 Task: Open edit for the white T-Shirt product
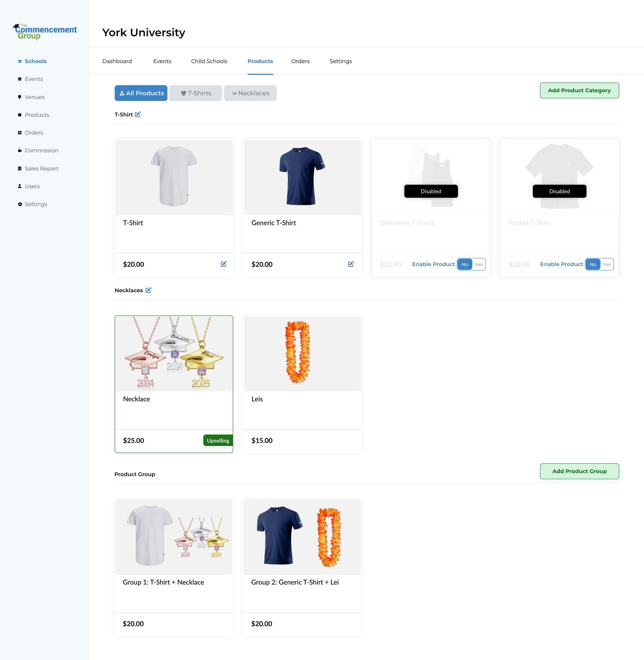224,264
